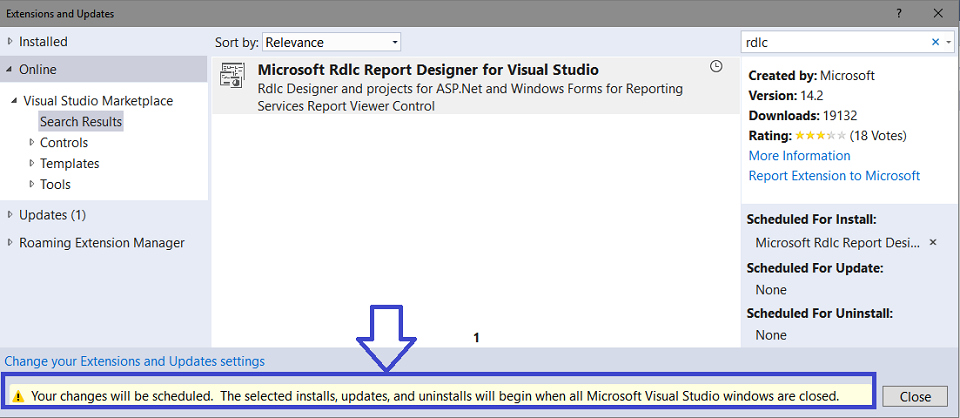Screen dimensions: 960x418
Task: Expand the Installed category
Action: tap(10, 42)
